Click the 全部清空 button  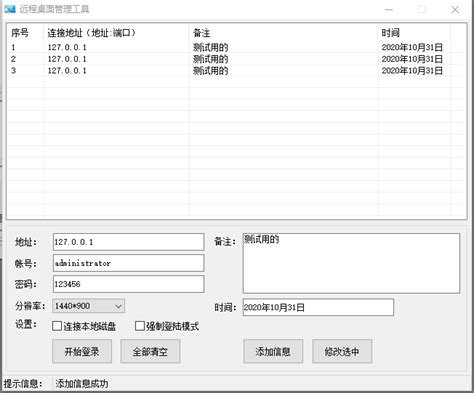click(150, 351)
